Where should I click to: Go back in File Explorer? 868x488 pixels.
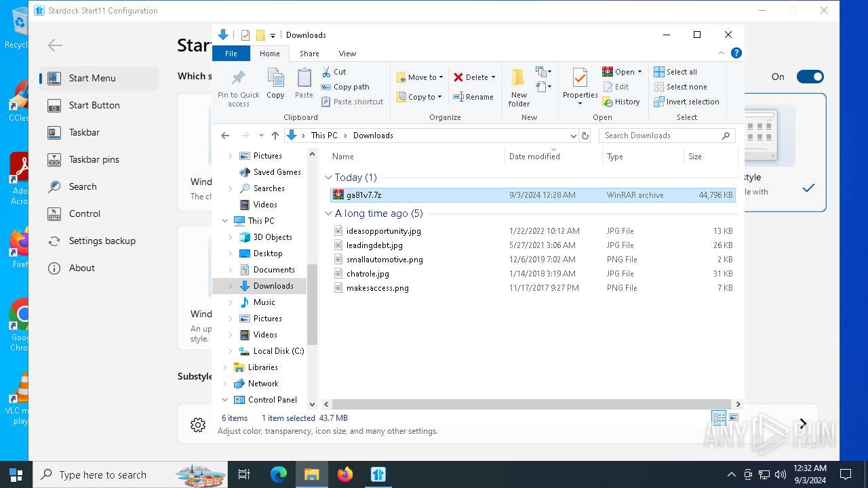click(225, 136)
